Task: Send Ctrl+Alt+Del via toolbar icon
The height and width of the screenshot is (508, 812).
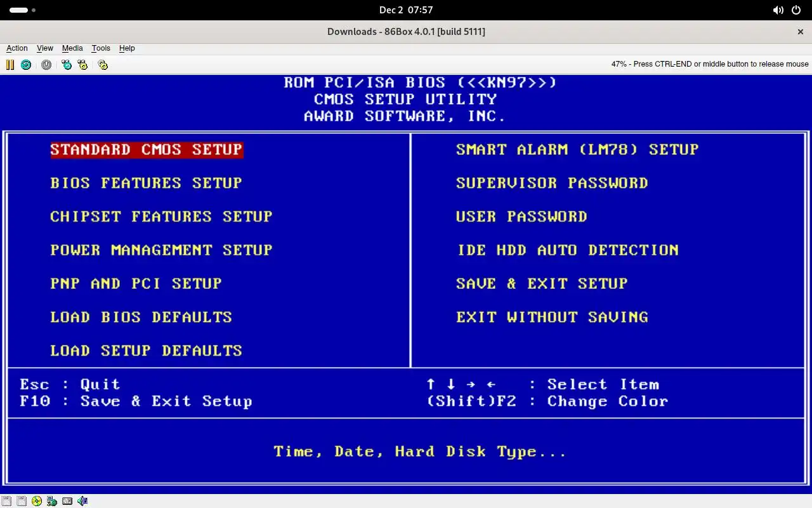Action: click(x=67, y=64)
